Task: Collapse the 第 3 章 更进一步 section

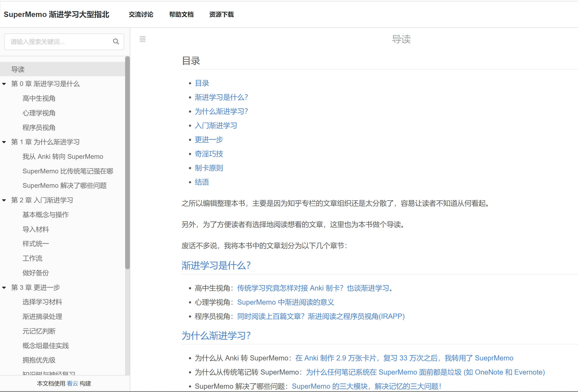Action: pyautogui.click(x=4, y=288)
